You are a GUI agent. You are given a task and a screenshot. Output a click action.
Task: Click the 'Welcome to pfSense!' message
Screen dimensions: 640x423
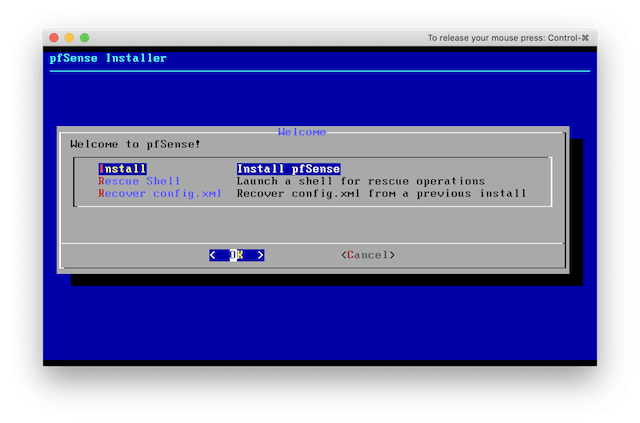[135, 144]
